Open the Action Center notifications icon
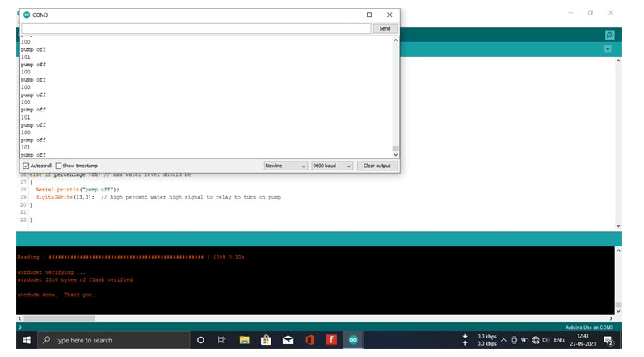Image resolution: width=644 pixels, height=357 pixels. (x=608, y=340)
